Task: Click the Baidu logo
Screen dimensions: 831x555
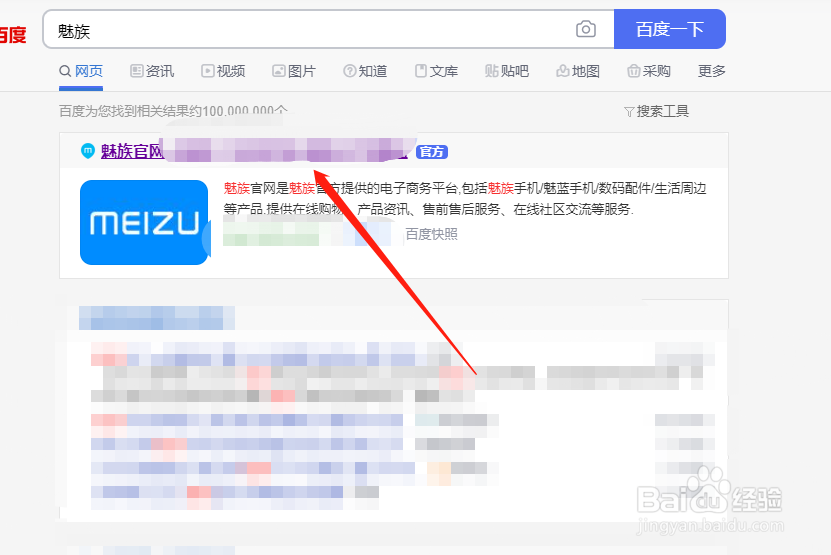Action: click(13, 35)
